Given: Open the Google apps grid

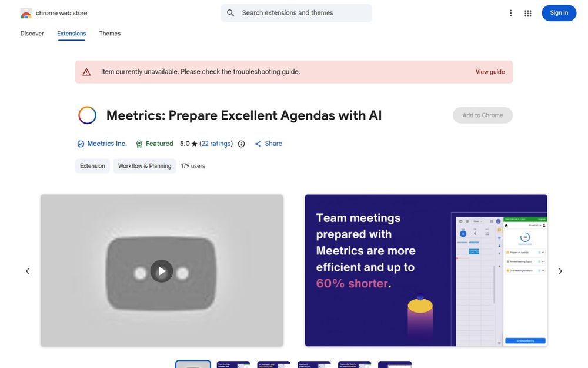Looking at the screenshot, I should pyautogui.click(x=527, y=13).
